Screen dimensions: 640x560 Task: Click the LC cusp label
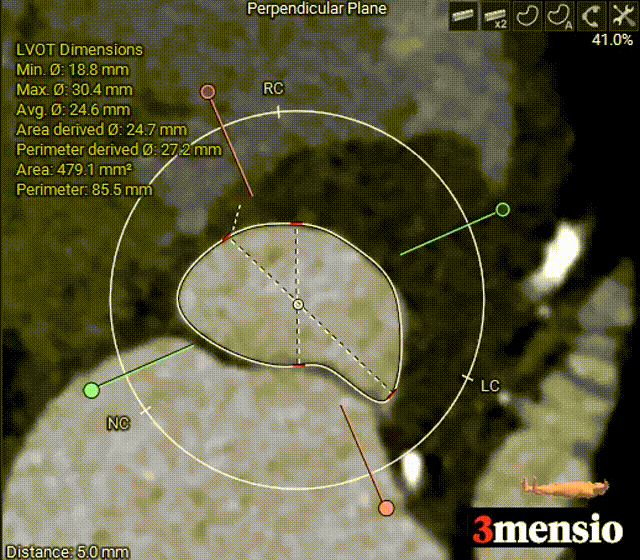(490, 386)
